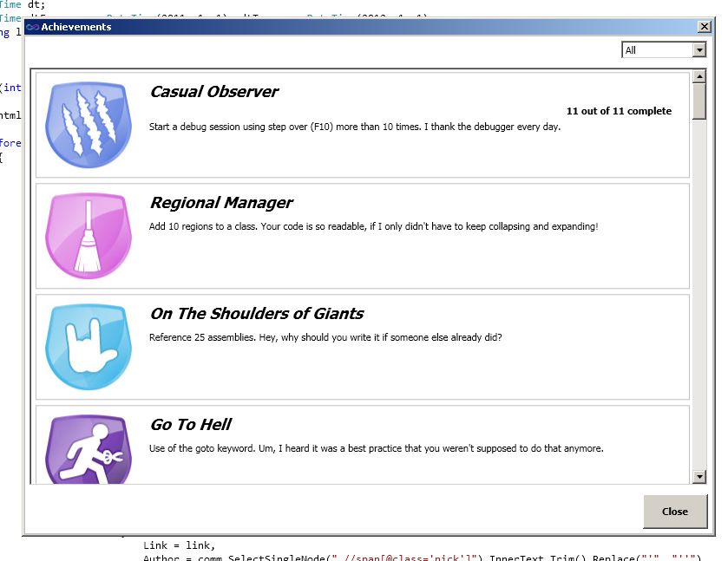The width and height of the screenshot is (728, 561).
Task: Click the Achievements title bar text
Action: click(x=76, y=27)
